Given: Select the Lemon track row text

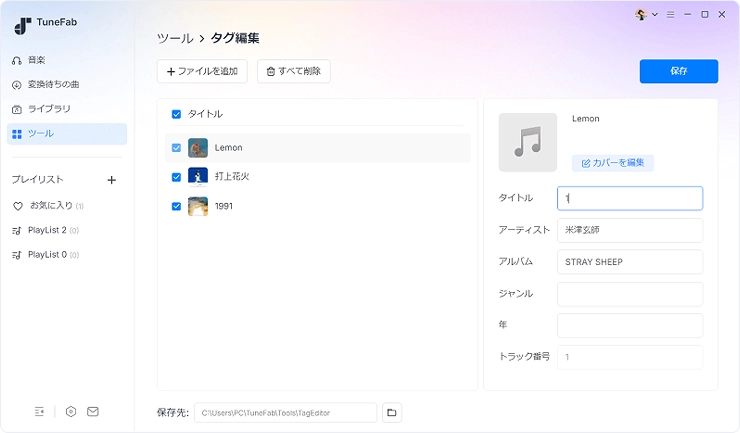Looking at the screenshot, I should [x=228, y=148].
